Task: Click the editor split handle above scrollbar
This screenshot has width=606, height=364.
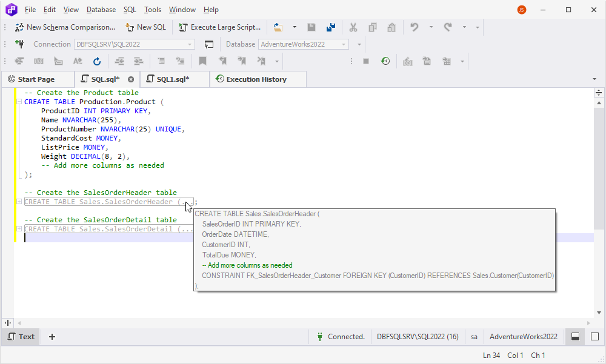Action: tap(599, 93)
